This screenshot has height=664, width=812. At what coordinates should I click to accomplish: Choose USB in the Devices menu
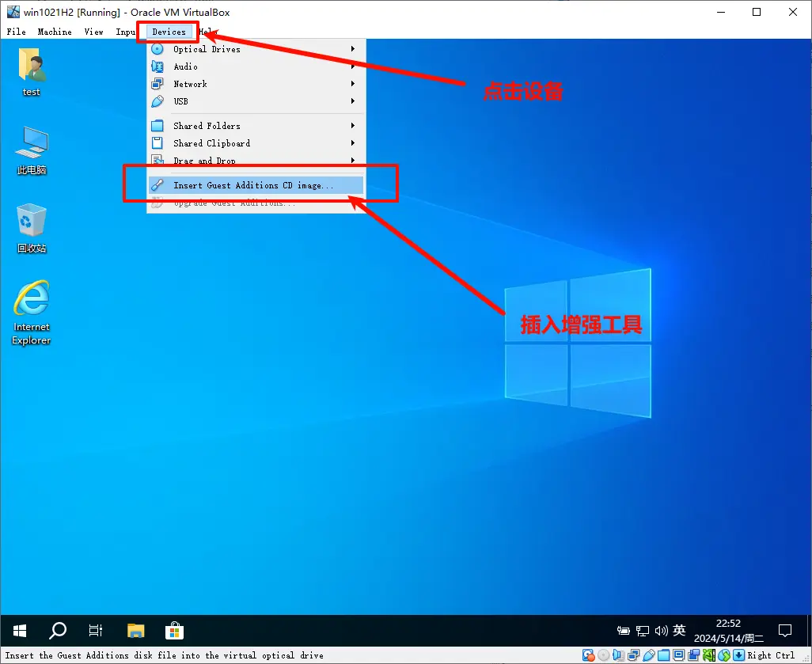[x=256, y=101]
